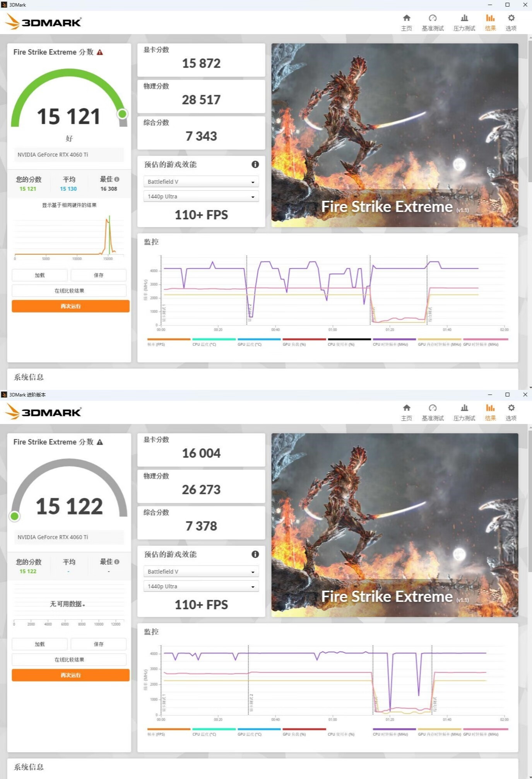Click 平均 score 15 130 in top window
The width and height of the screenshot is (532, 779).
pyautogui.click(x=68, y=189)
